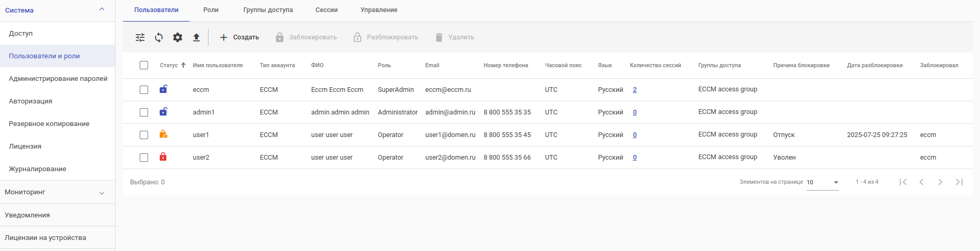Open eccm's session count link
The height and width of the screenshot is (251, 980).
click(x=634, y=90)
